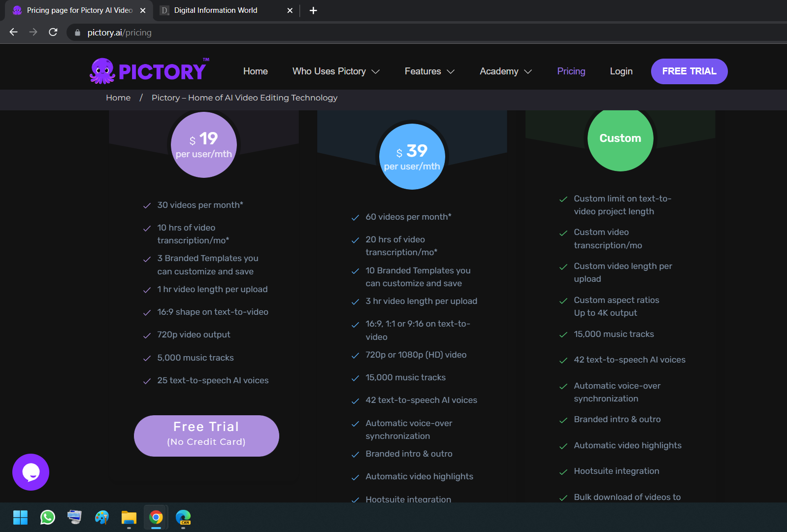Viewport: 787px width, 532px height.
Task: Close the Pictory pricing tab
Action: point(143,10)
